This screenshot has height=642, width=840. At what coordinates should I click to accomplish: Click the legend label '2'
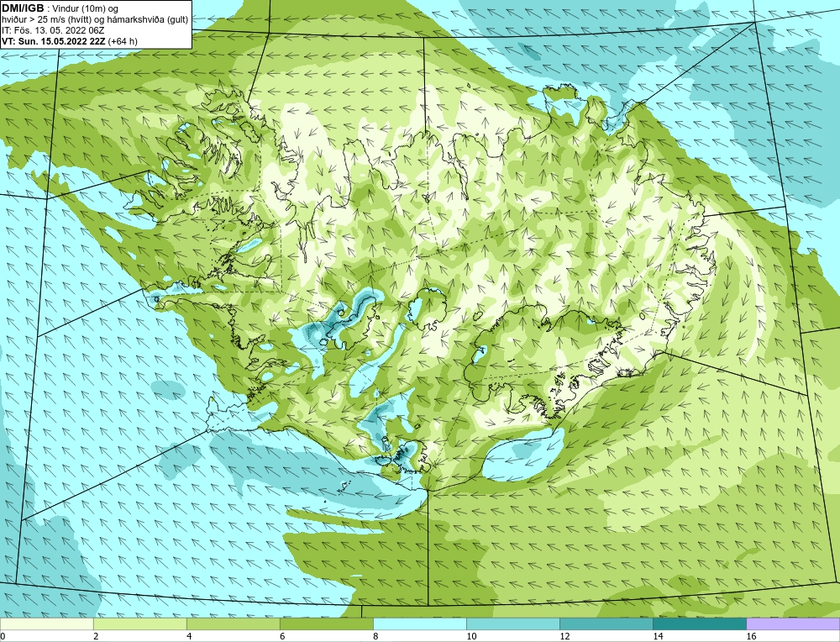pos(96,636)
